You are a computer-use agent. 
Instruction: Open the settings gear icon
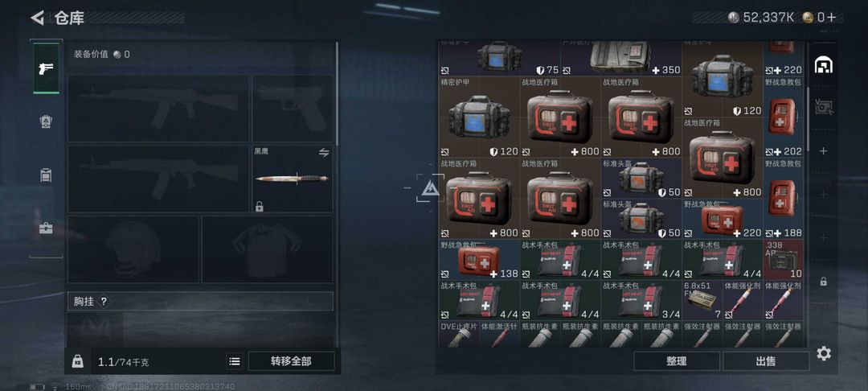824,353
